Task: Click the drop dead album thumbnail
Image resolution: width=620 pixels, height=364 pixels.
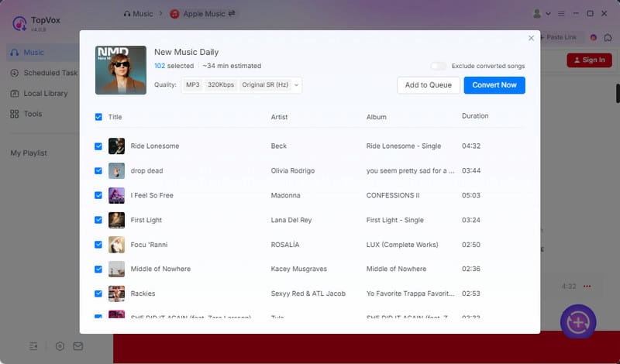Action: pyautogui.click(x=117, y=170)
